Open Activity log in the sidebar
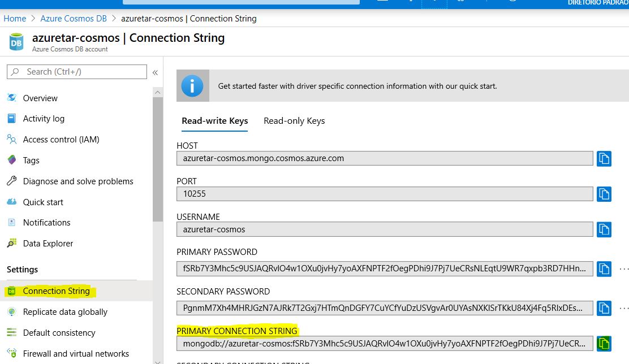The width and height of the screenshot is (629, 364). [x=44, y=119]
